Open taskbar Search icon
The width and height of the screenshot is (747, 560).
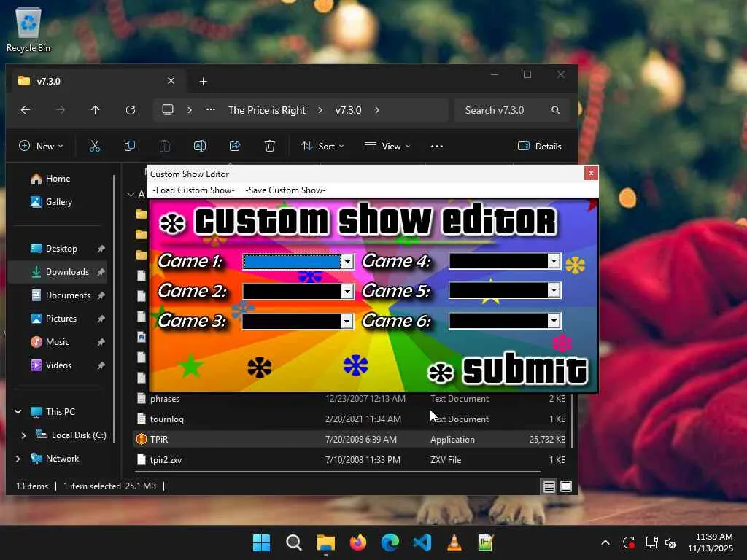tap(294, 542)
